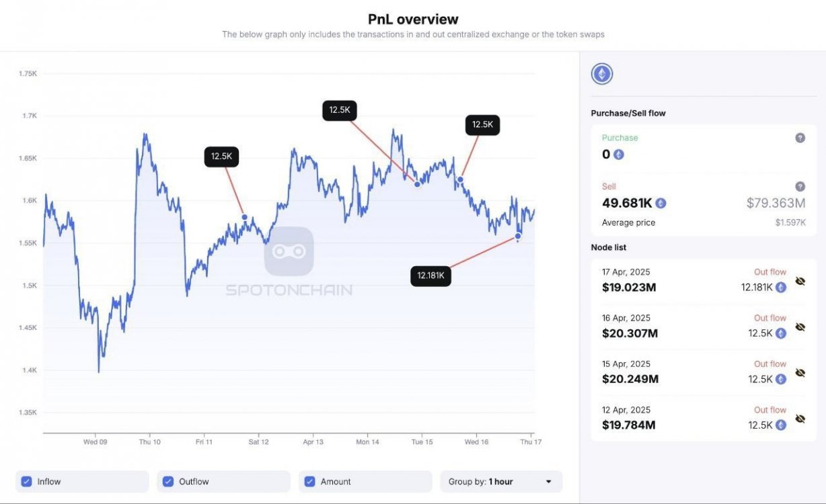Image resolution: width=826 pixels, height=504 pixels.
Task: Toggle the Amount checkbox
Action: [309, 481]
